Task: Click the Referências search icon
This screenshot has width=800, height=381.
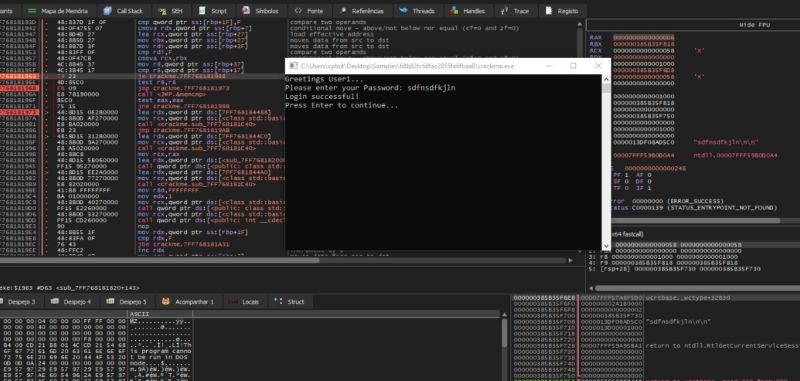Action: (343, 11)
